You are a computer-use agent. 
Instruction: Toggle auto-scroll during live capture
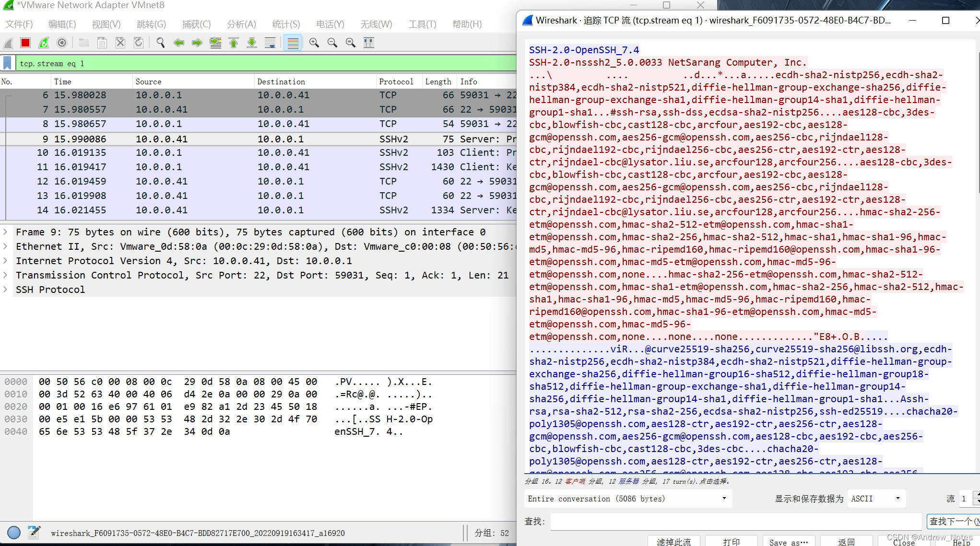tap(270, 43)
